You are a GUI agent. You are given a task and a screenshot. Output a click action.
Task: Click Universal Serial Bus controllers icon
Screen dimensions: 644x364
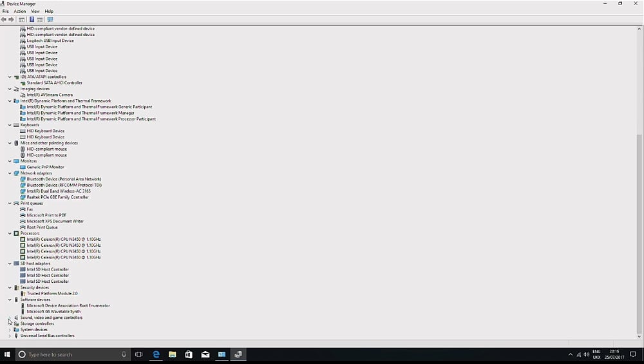pos(17,336)
